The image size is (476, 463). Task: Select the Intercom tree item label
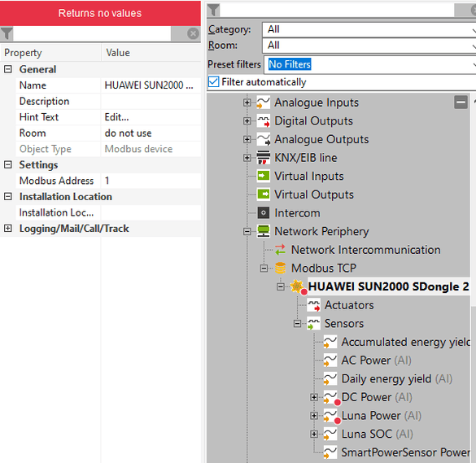[x=297, y=213]
